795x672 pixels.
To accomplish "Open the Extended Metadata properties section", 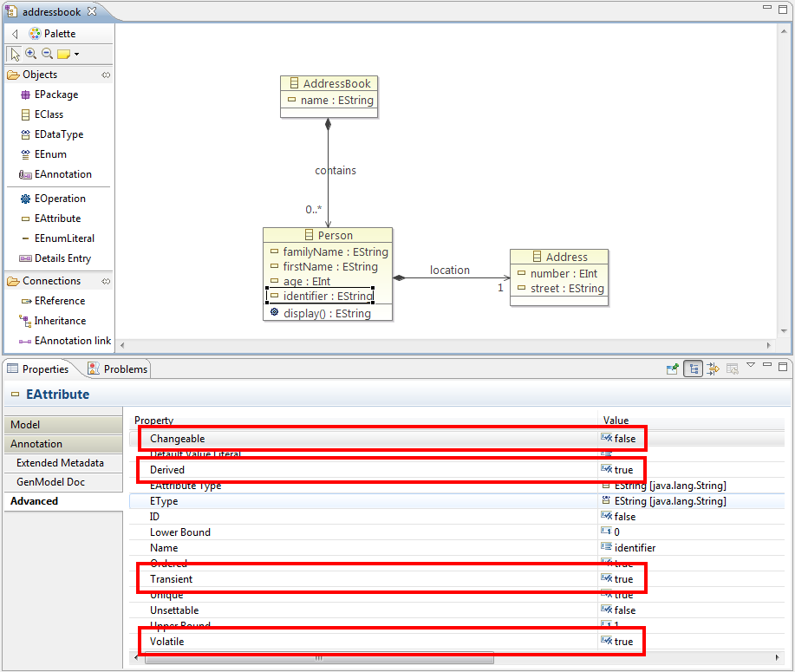I will [x=60, y=463].
